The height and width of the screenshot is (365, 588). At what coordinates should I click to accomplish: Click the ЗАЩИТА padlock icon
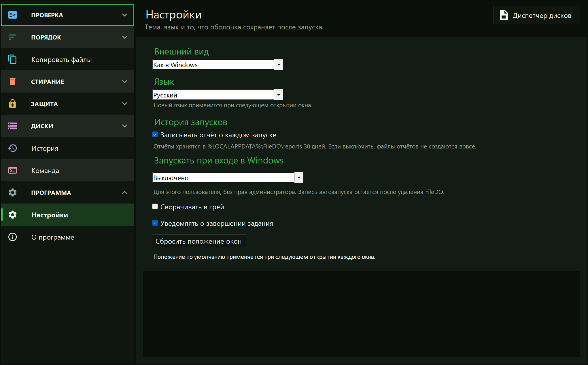[12, 104]
